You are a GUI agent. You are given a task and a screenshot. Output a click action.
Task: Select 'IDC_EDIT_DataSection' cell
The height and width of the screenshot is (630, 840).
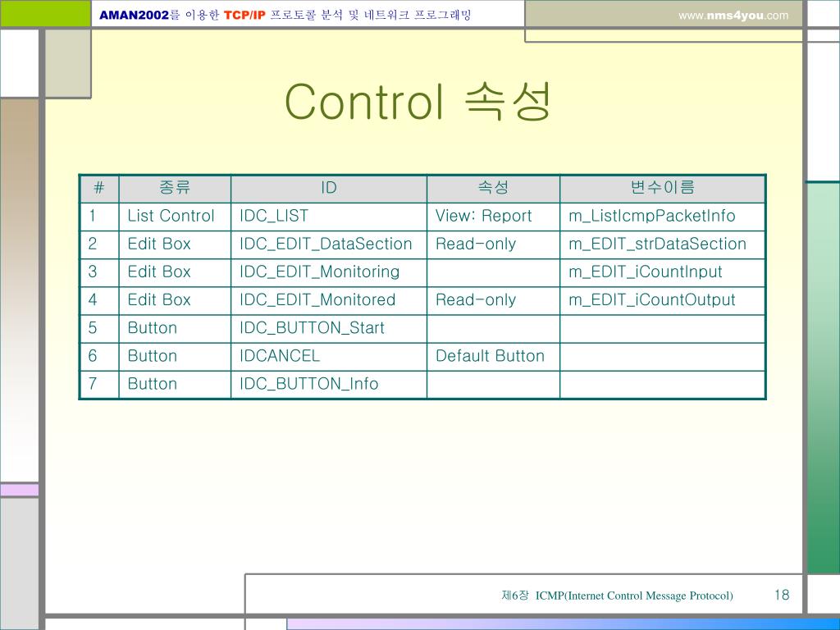point(328,244)
